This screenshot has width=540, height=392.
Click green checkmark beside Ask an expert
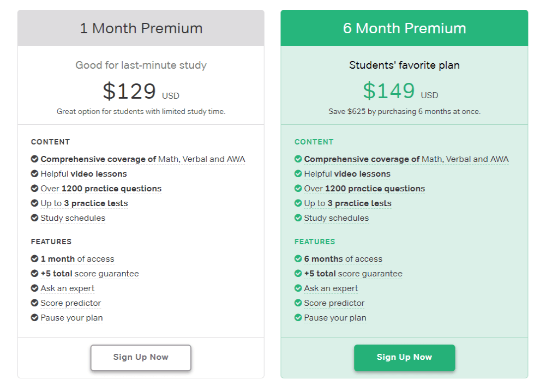[298, 288]
